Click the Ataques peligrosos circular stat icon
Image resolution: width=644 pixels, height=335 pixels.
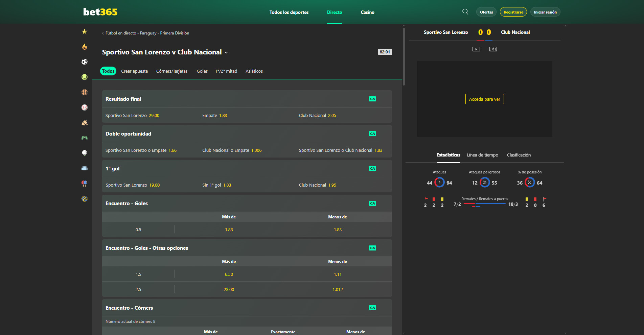click(485, 183)
